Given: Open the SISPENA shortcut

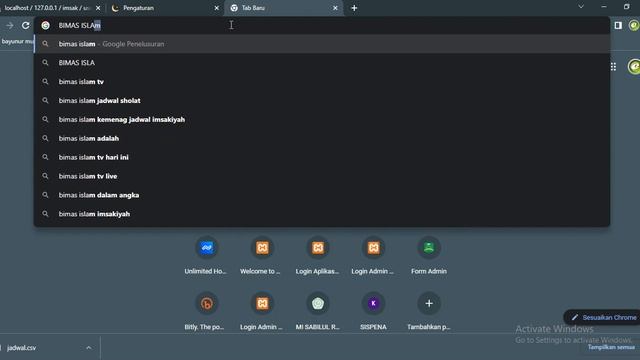Looking at the screenshot, I should (x=373, y=311).
